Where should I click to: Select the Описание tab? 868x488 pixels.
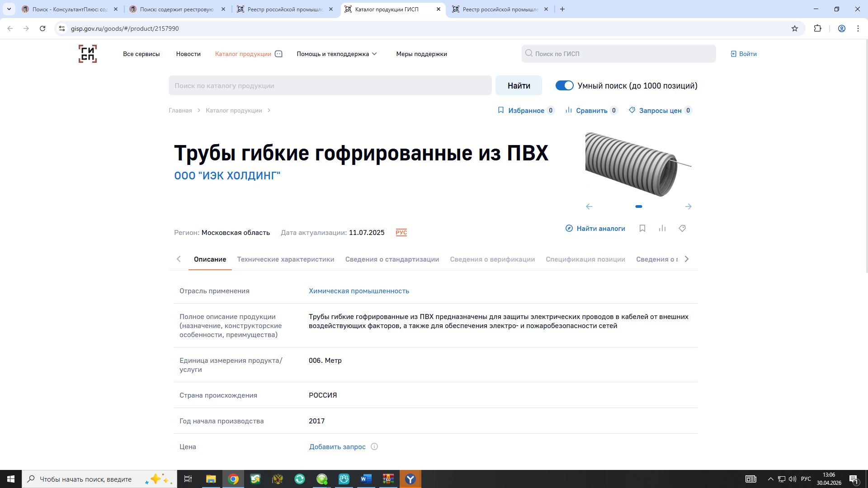point(210,259)
